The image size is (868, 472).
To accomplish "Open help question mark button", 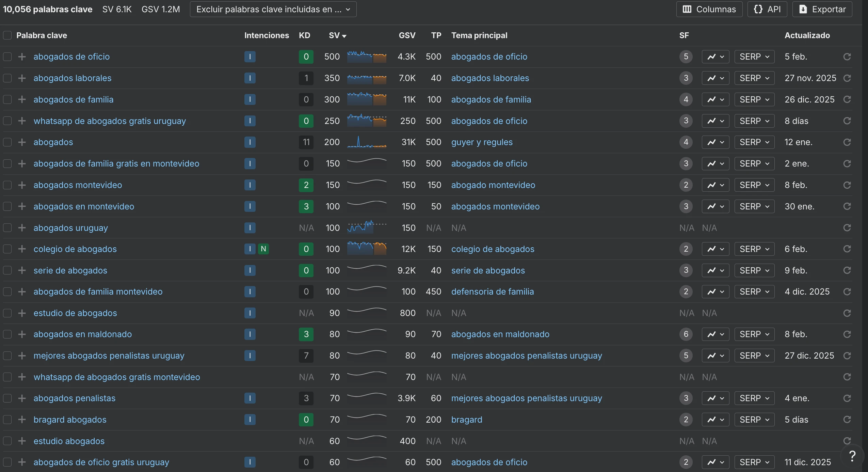I will [852, 456].
